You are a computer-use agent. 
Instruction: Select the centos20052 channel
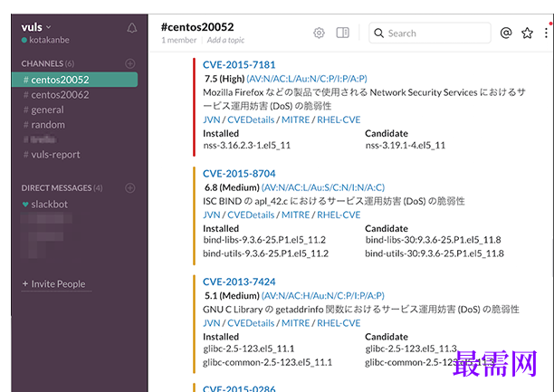[x=74, y=80]
